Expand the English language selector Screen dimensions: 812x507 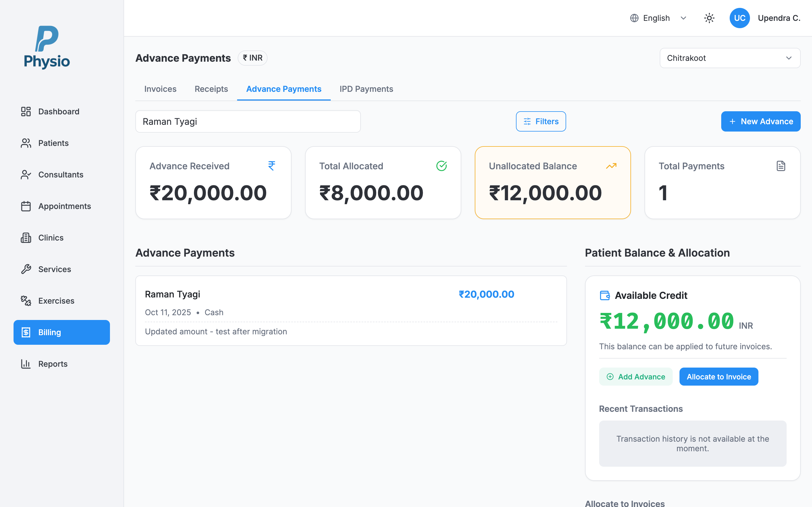pos(658,18)
